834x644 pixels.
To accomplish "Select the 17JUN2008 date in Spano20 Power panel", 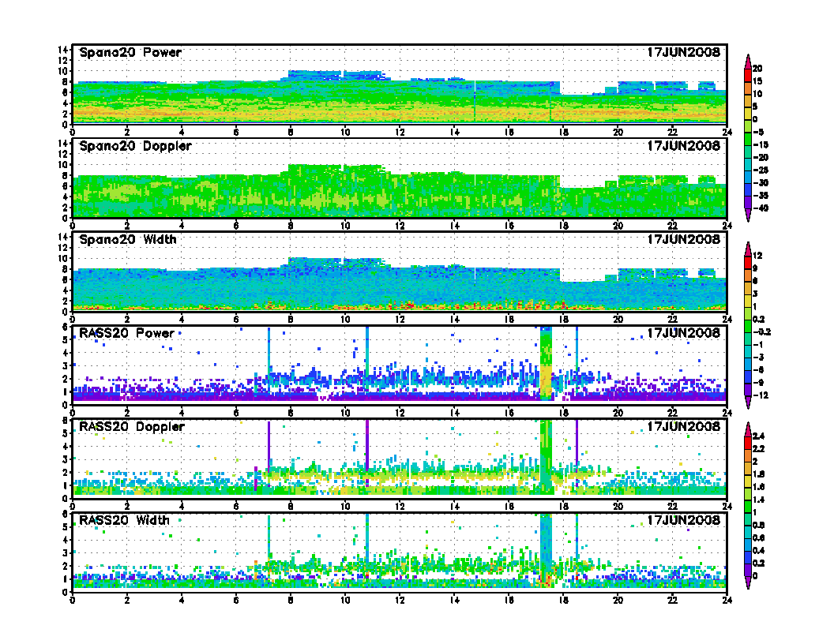I will click(683, 53).
